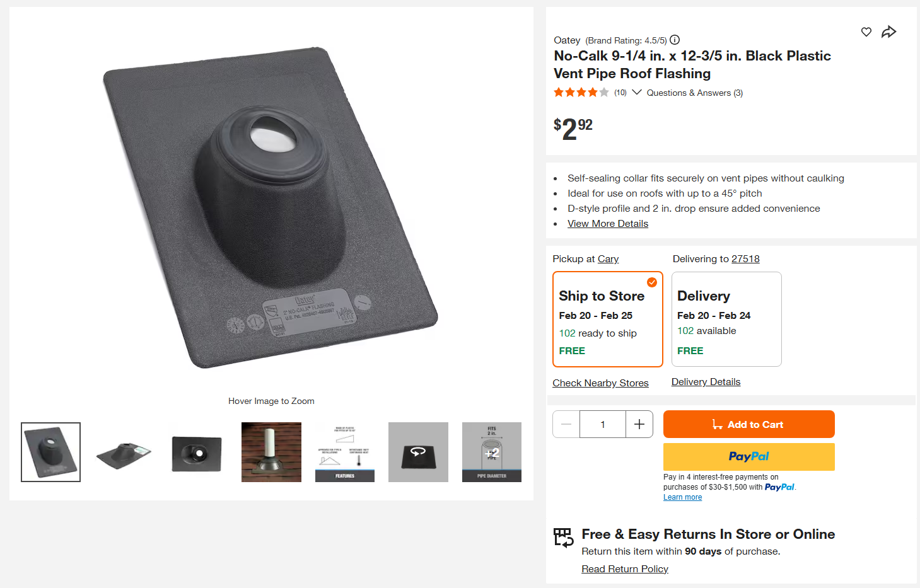Open Questions & Answers section
Image resolution: width=920 pixels, height=588 pixels.
[x=694, y=93]
